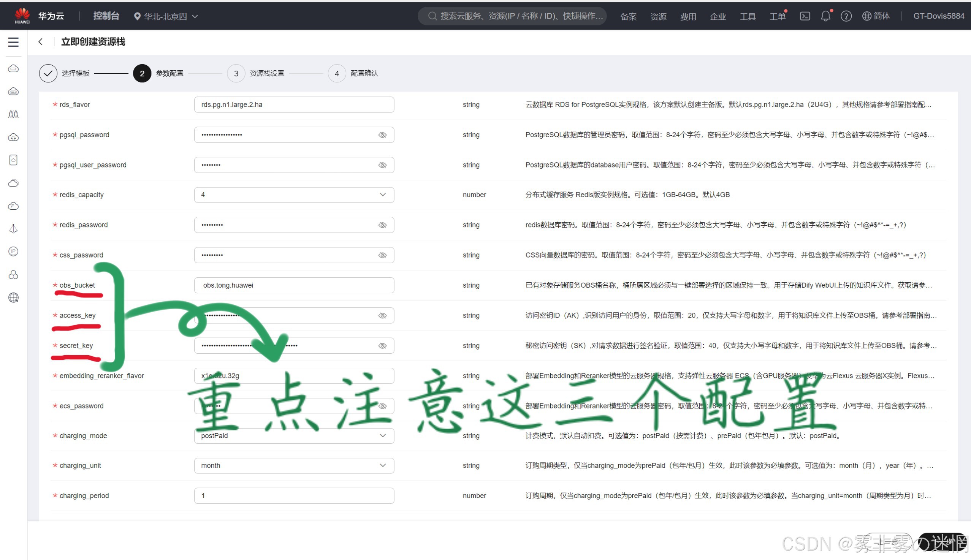Open the globe icon in left sidebar

(x=13, y=297)
